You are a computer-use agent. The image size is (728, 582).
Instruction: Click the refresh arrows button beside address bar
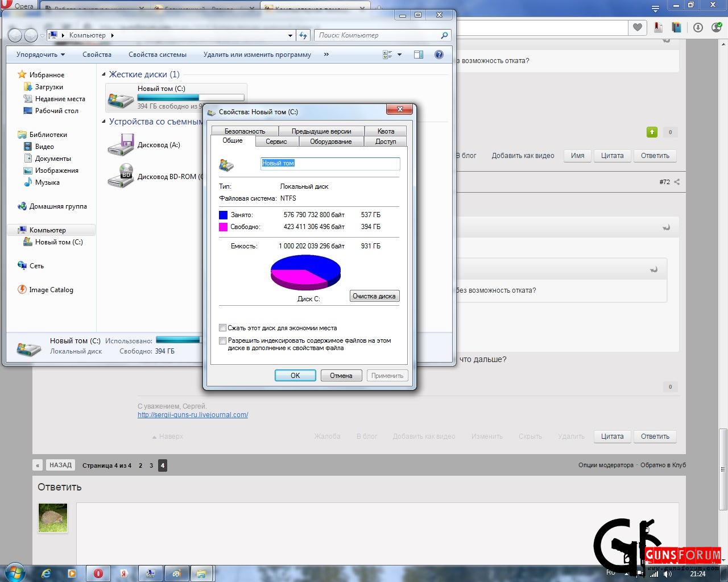(x=303, y=35)
